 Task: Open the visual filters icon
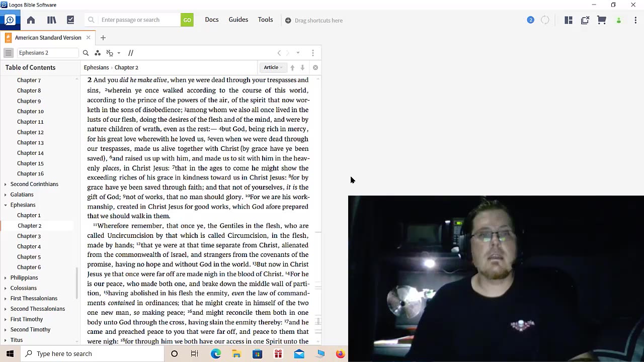coord(98,53)
